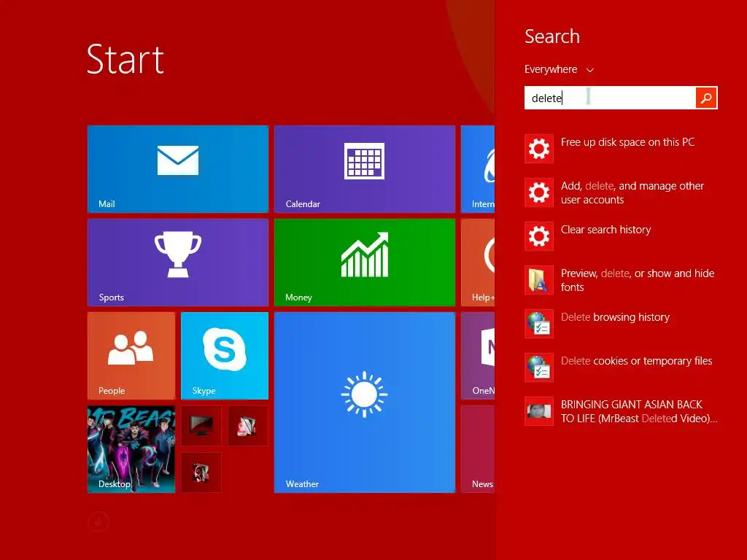
Task: Open the Desktop tile
Action: point(131,449)
